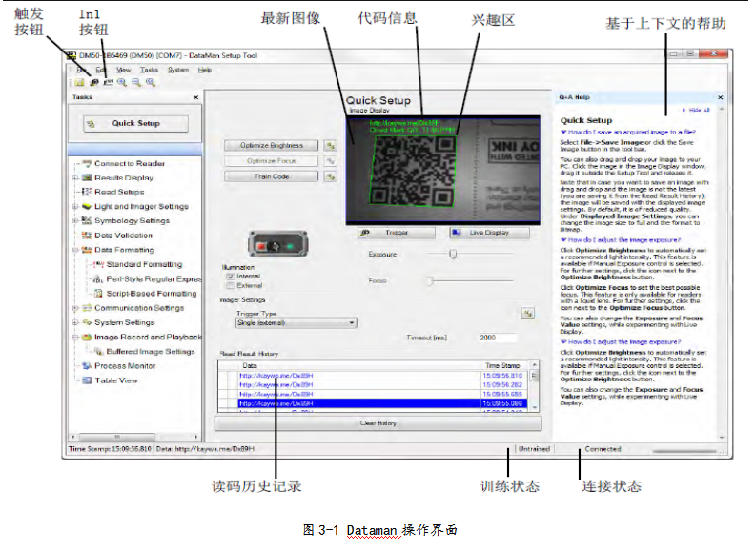The width and height of the screenshot is (756, 555).
Task: Click the Process Monitor tree icon
Action: point(87,366)
